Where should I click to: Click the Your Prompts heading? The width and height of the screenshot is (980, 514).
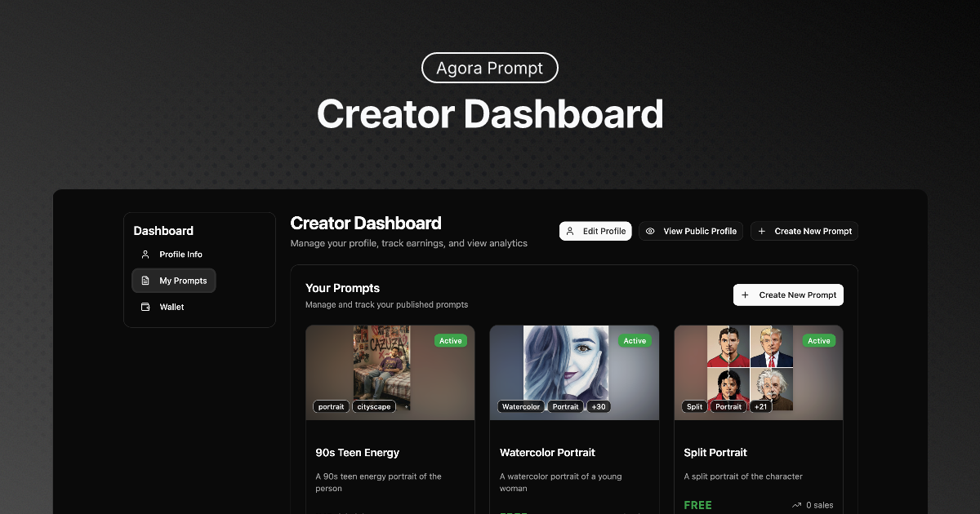click(342, 288)
